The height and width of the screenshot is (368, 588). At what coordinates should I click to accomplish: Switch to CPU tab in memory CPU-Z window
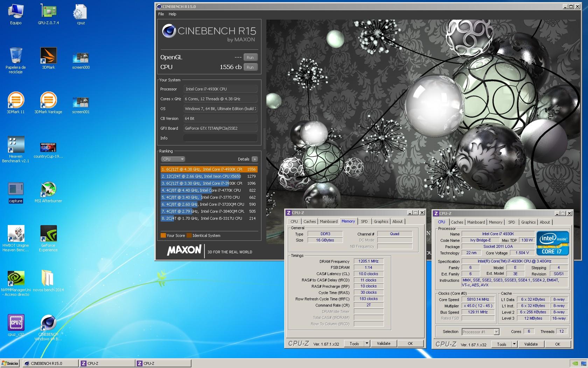pos(294,222)
